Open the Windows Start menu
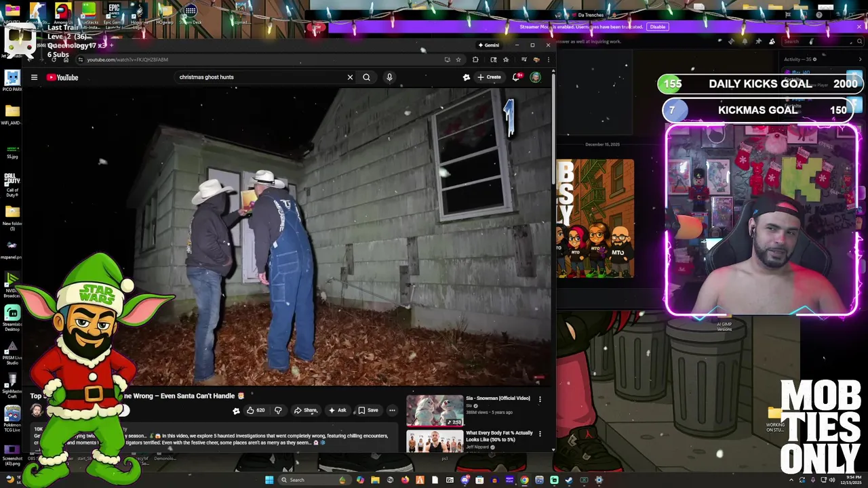Screen dimensions: 868x488 [269, 480]
